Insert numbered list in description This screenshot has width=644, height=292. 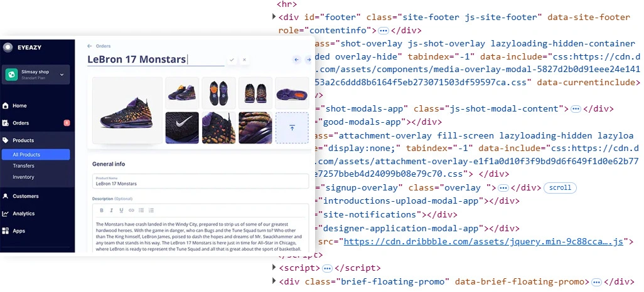coord(151,211)
